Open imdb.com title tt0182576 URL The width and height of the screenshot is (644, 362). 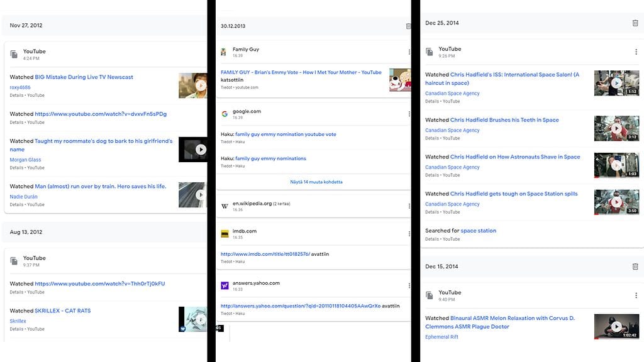point(265,254)
